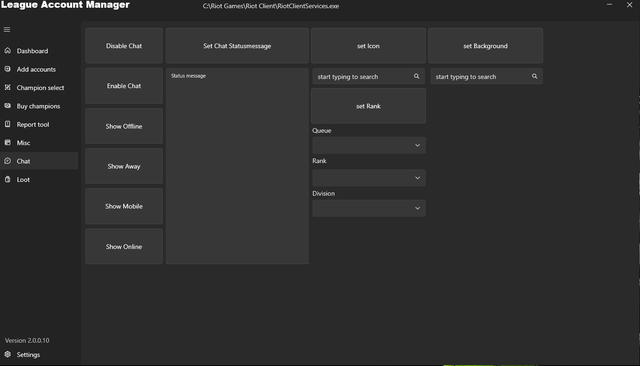Click the Add accounts sidebar icon
Image resolution: width=640 pixels, height=366 pixels.
tap(7, 69)
